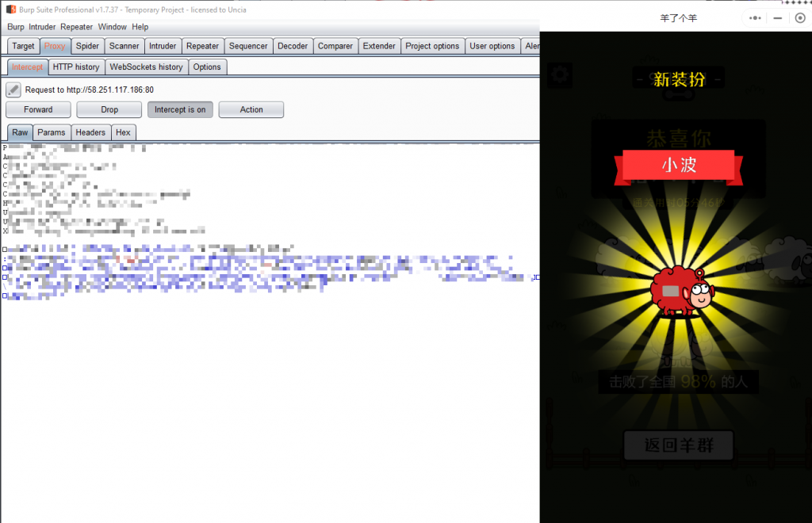
Task: Click the Burp Suite logo in the title bar
Action: [11, 10]
